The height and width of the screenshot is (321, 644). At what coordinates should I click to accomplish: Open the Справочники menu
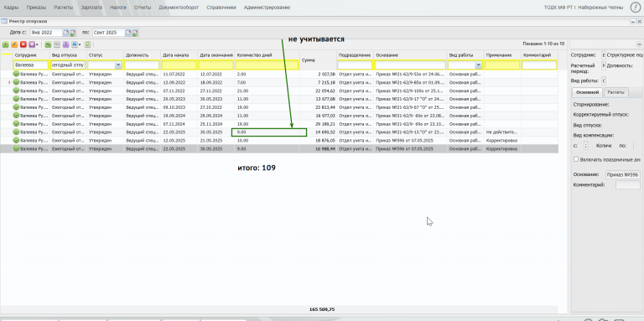(x=221, y=8)
